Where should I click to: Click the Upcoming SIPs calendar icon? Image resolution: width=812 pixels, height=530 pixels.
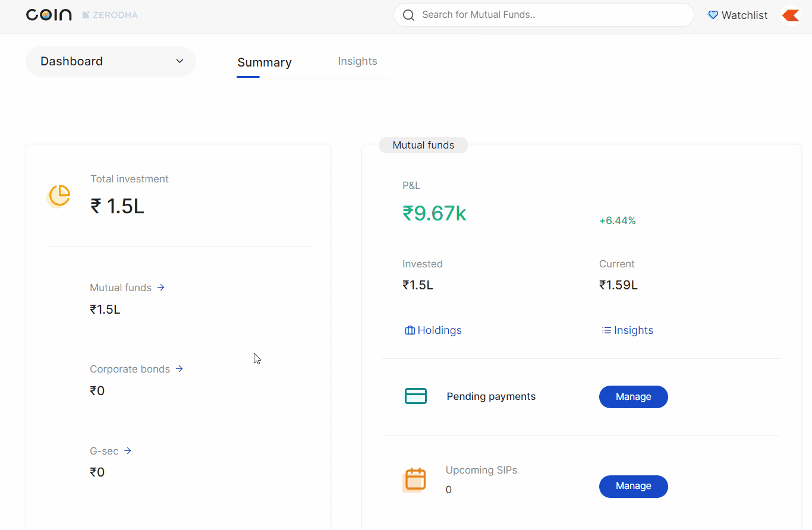pyautogui.click(x=415, y=479)
